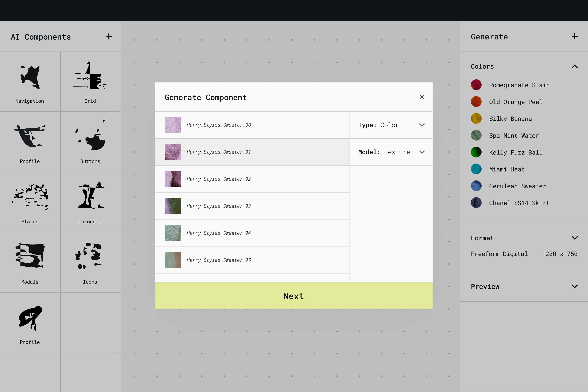588x392 pixels.
Task: Pick the Chanel SS14 Skirt swatch
Action: tap(476, 203)
